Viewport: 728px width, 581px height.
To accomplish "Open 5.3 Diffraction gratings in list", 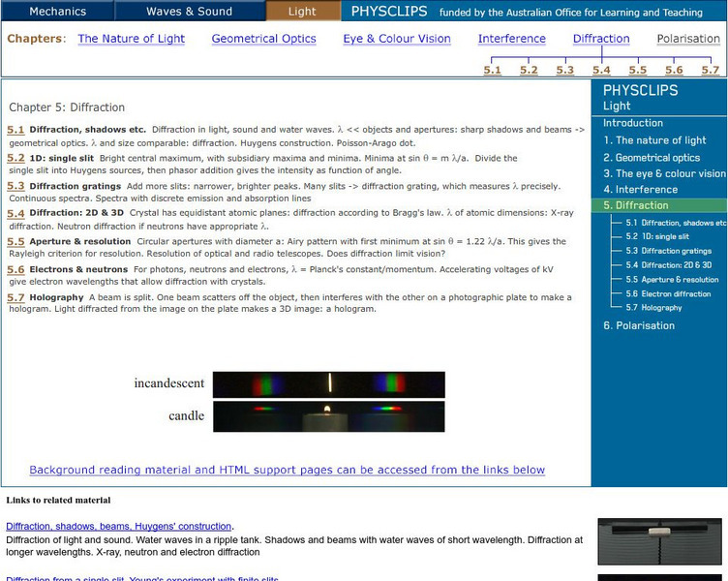I will (15, 186).
